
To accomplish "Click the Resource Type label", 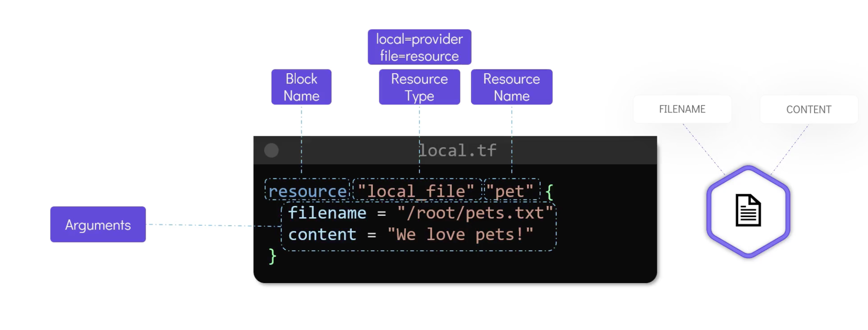I will pyautogui.click(x=419, y=87).
